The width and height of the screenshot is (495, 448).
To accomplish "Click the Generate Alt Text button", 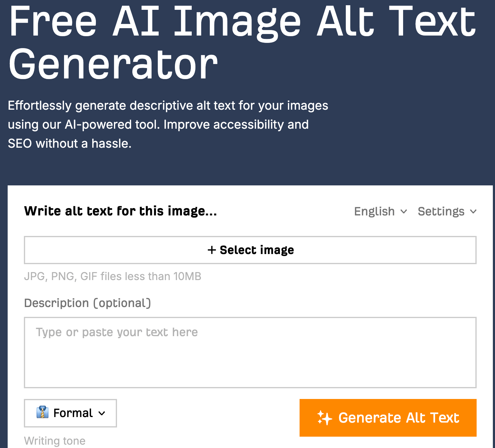I will click(388, 418).
